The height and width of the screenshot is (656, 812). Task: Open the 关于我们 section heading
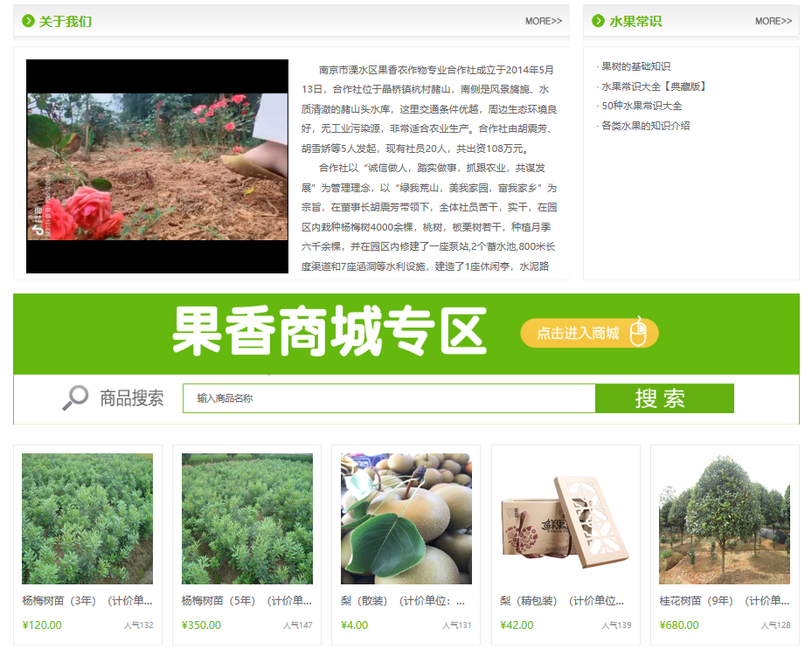65,21
